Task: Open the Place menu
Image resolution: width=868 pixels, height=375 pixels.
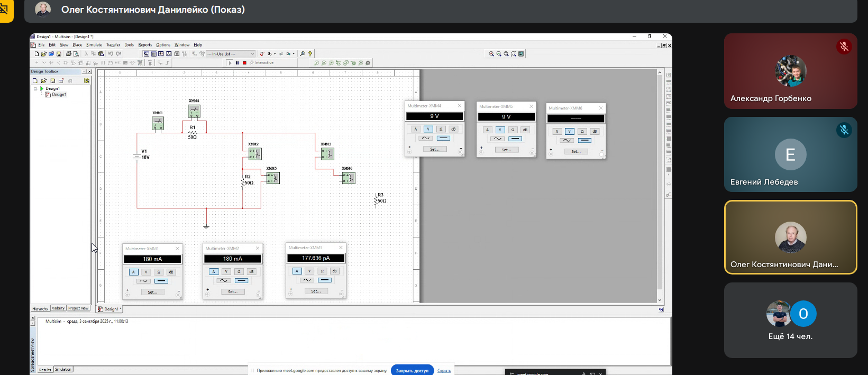Action: point(77,45)
